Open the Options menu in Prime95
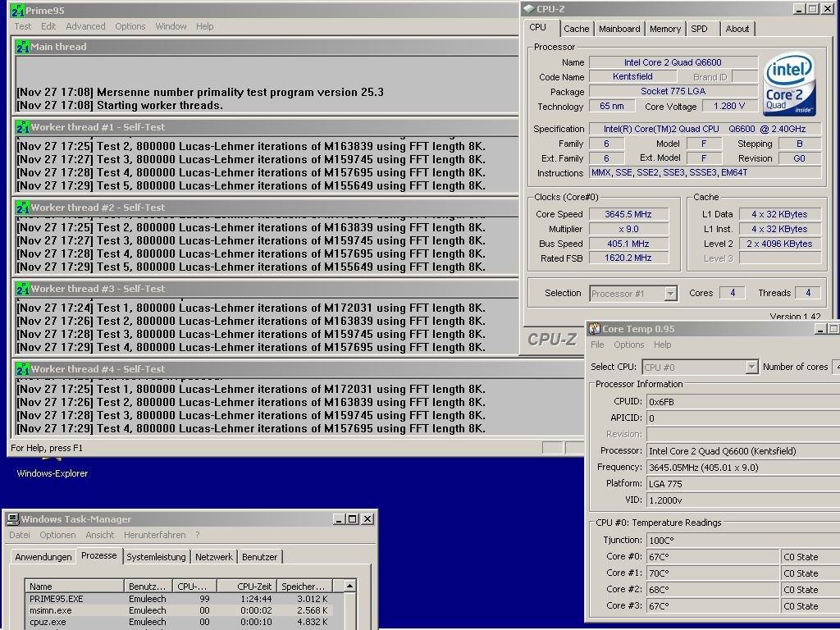 coord(130,26)
